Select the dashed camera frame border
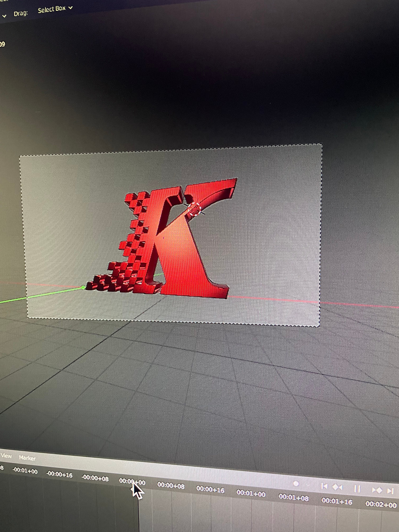The height and width of the screenshot is (532, 399). coord(168,150)
